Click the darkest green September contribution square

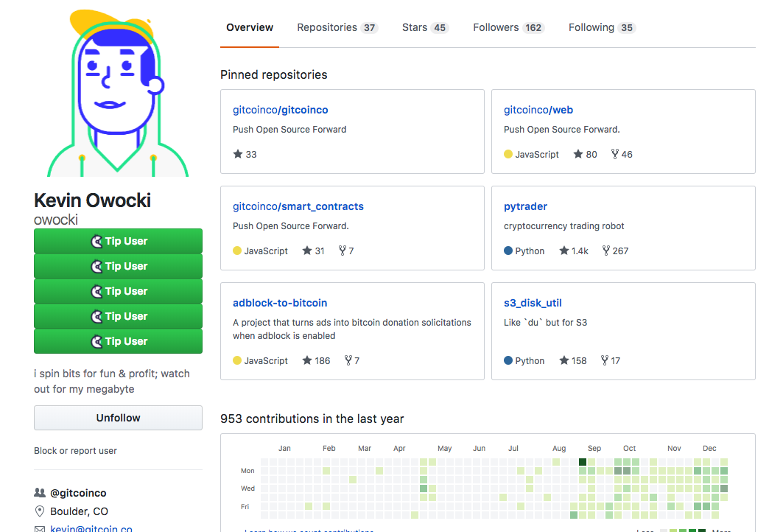583,462
